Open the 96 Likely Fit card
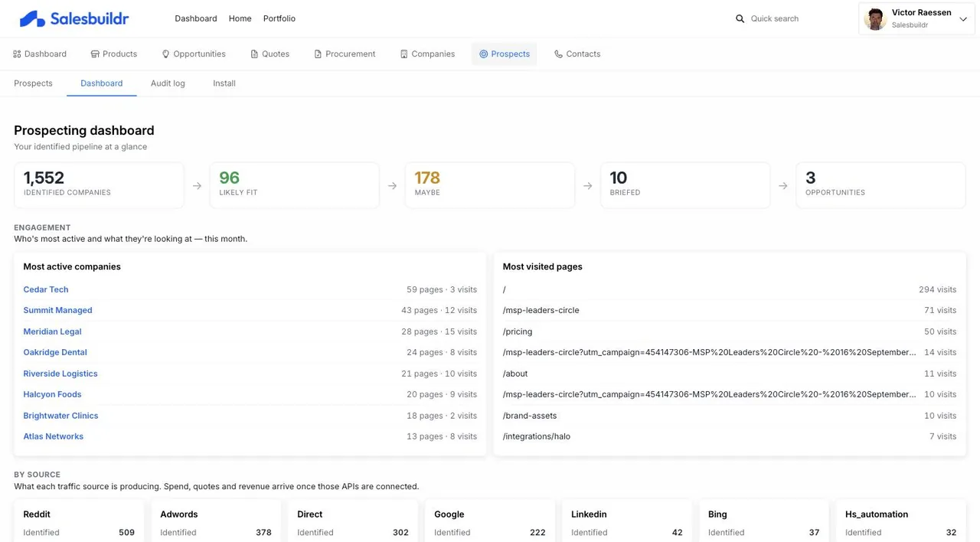 pyautogui.click(x=295, y=185)
